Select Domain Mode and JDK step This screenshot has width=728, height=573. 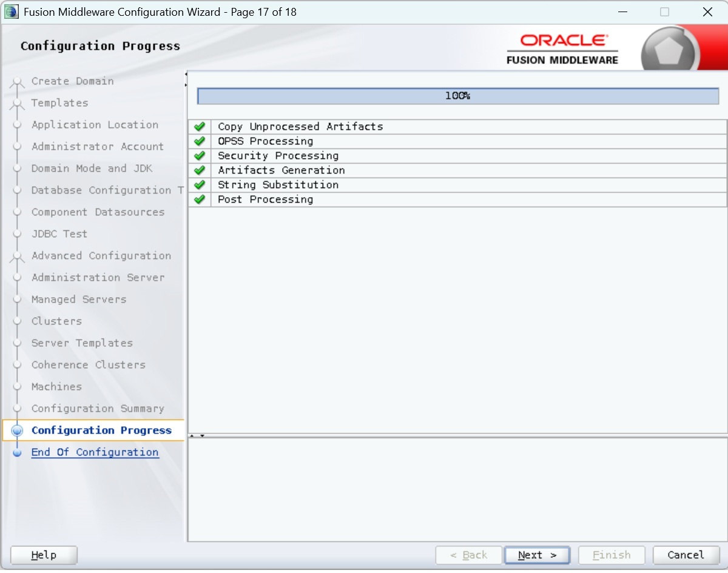(x=92, y=169)
